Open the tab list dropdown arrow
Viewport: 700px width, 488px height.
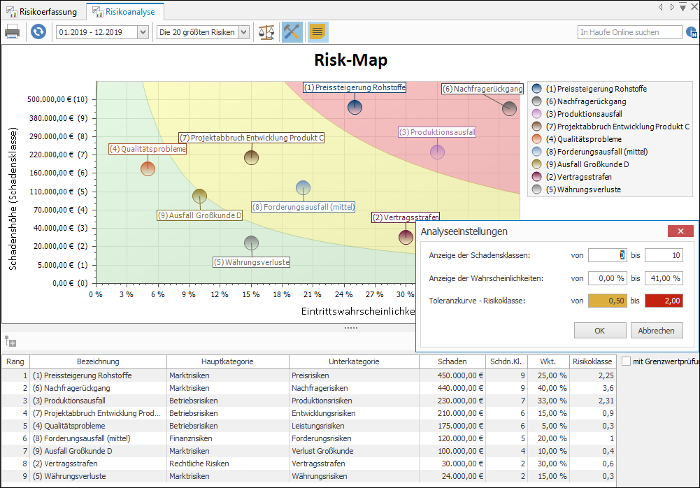(x=683, y=7)
